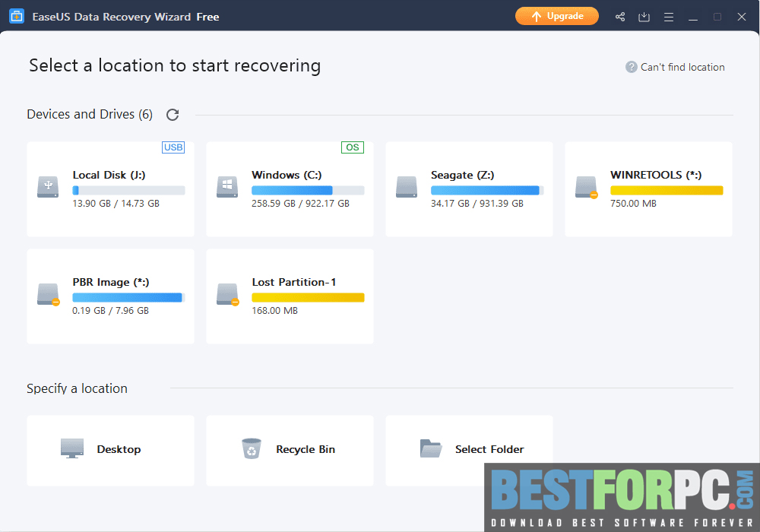
Task: Click the WINRETOOLS yellow usage bar
Action: [667, 191]
